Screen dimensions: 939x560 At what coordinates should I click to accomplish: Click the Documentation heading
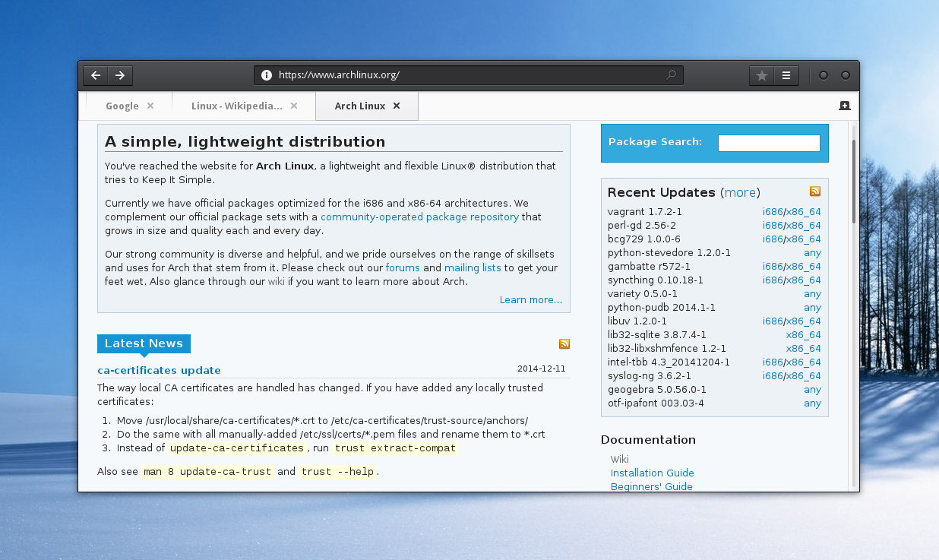pos(648,440)
